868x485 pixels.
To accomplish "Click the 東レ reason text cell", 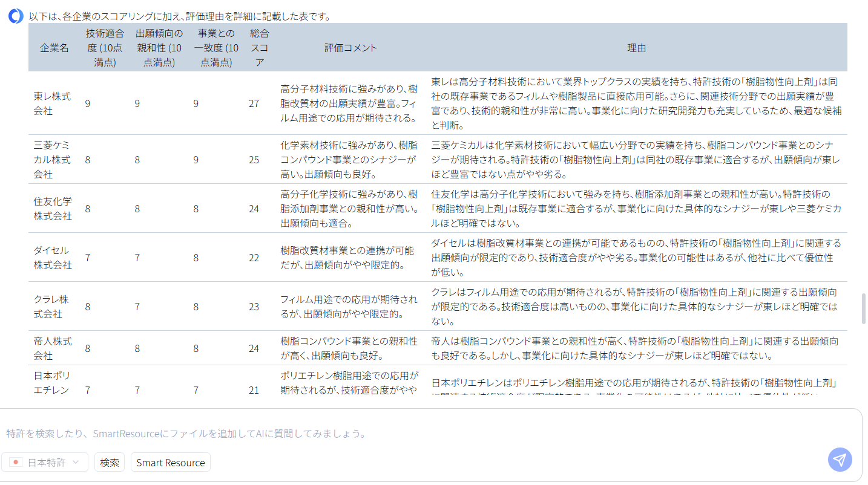I will point(637,103).
